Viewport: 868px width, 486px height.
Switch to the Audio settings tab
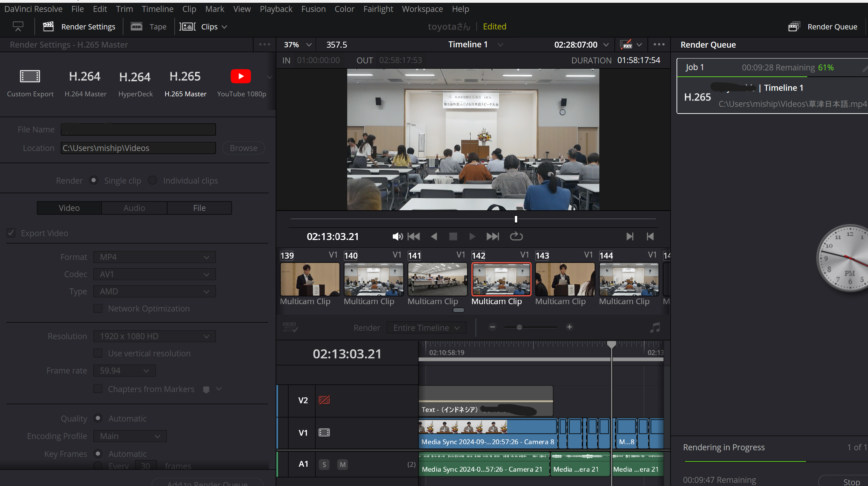(x=134, y=208)
